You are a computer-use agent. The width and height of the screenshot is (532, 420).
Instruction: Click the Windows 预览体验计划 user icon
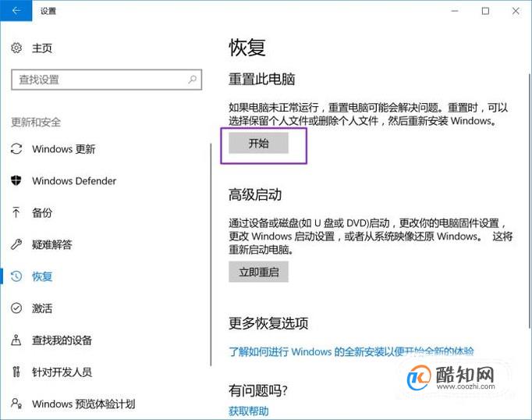pos(16,404)
